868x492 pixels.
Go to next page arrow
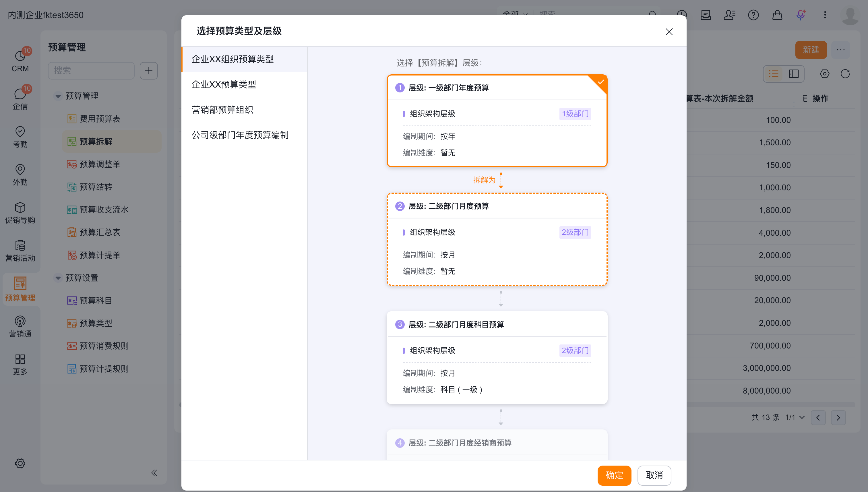click(838, 418)
